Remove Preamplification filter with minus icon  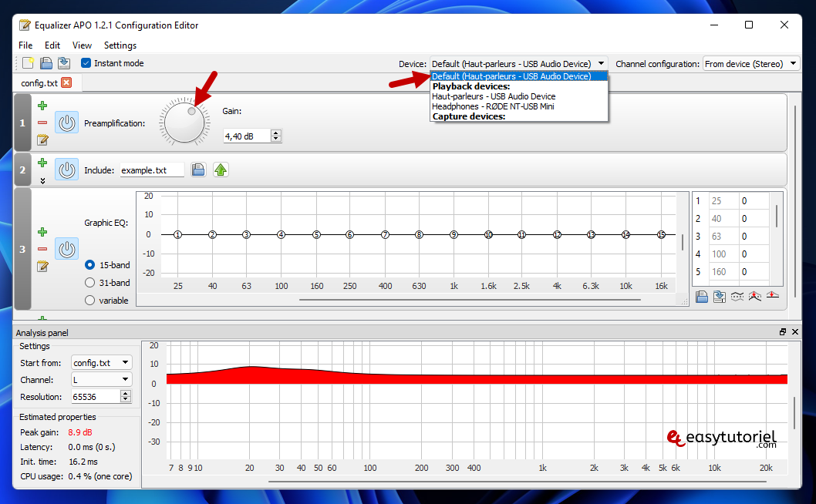click(42, 123)
